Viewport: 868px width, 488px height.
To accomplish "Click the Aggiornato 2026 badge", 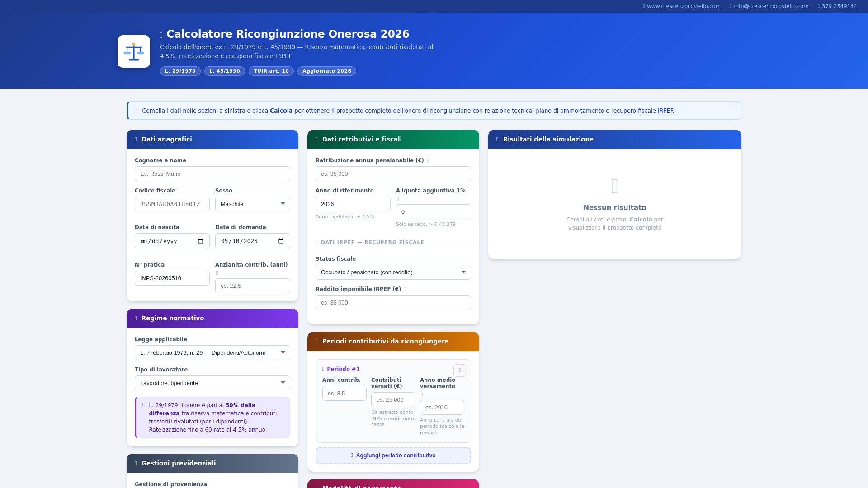I will click(327, 71).
